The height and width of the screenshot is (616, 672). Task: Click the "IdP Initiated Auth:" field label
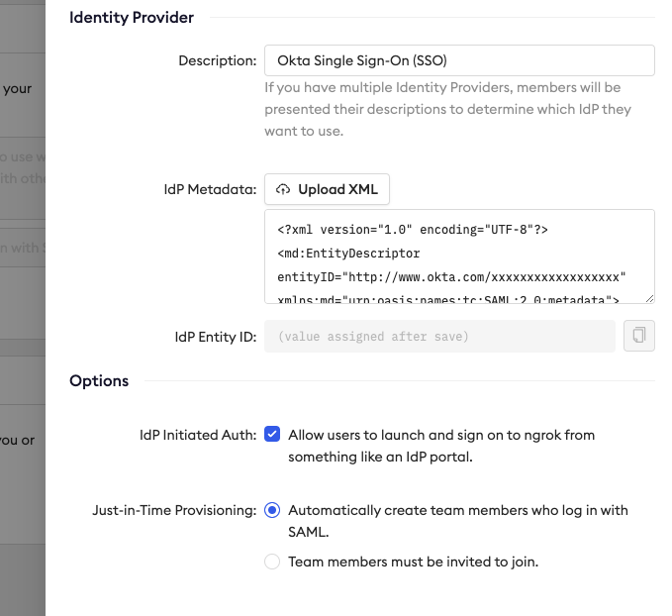point(198,435)
